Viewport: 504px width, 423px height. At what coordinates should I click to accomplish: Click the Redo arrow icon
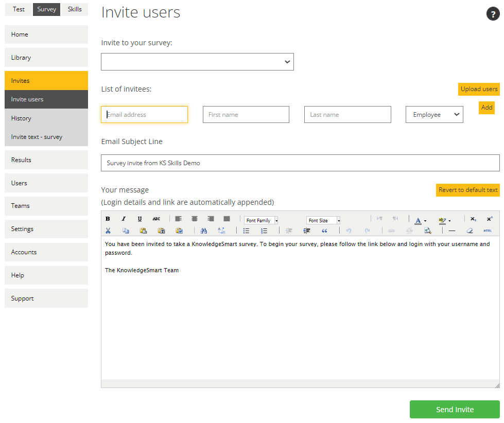(367, 231)
